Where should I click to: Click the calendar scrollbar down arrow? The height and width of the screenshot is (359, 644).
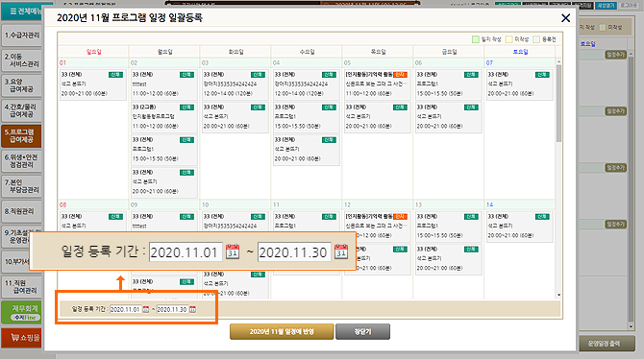[558, 295]
